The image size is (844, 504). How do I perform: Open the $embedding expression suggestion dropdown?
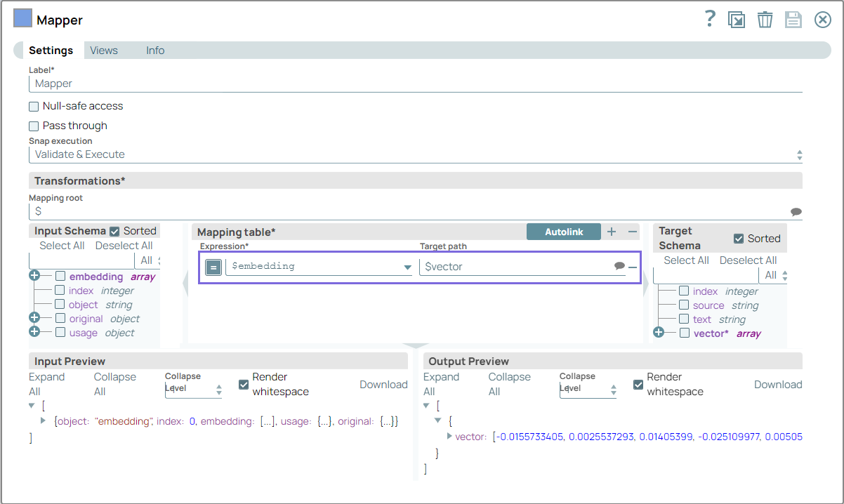[407, 267]
